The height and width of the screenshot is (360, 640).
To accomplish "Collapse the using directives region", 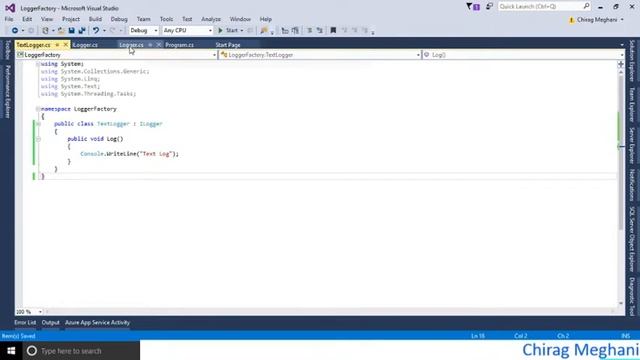I will pos(38,64).
